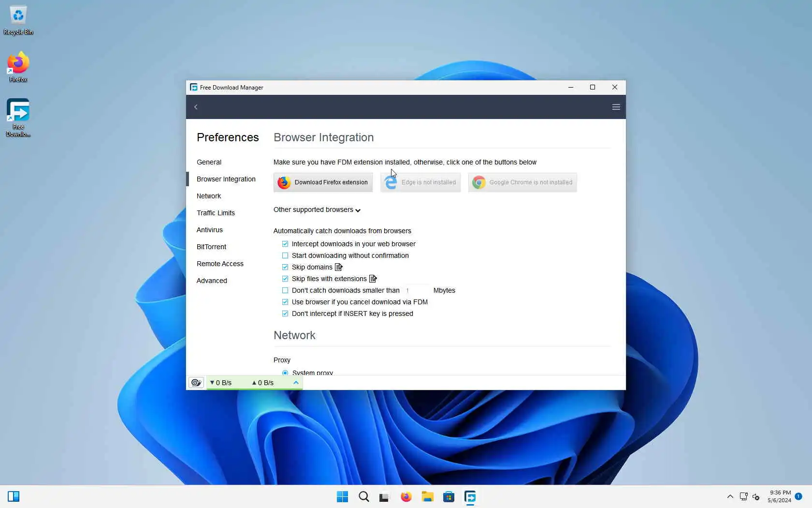This screenshot has height=508, width=812.
Task: Open notification badge in system tray
Action: point(798,496)
